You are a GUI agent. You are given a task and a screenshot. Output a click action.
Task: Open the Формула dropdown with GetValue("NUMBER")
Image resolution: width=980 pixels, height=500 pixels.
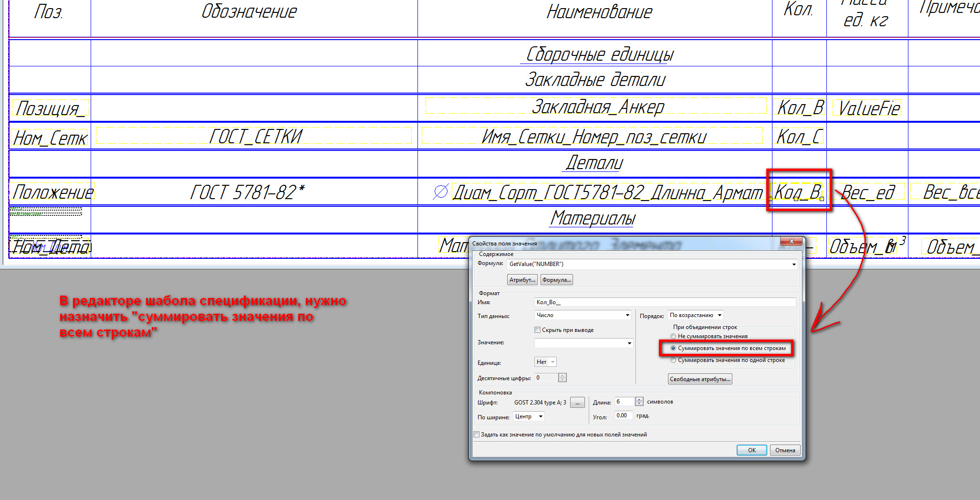[x=794, y=264]
